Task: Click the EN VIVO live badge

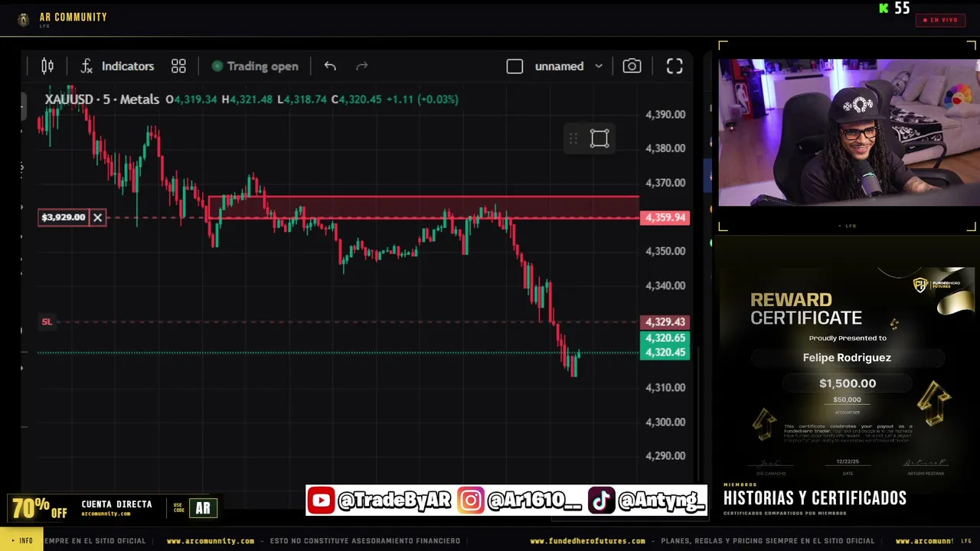Action: (x=940, y=20)
